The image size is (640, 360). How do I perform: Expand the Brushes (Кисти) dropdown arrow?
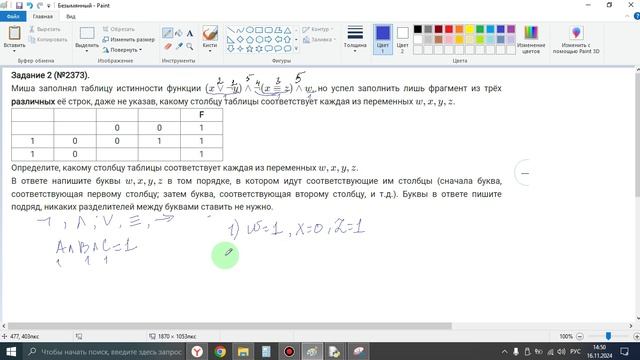click(210, 51)
